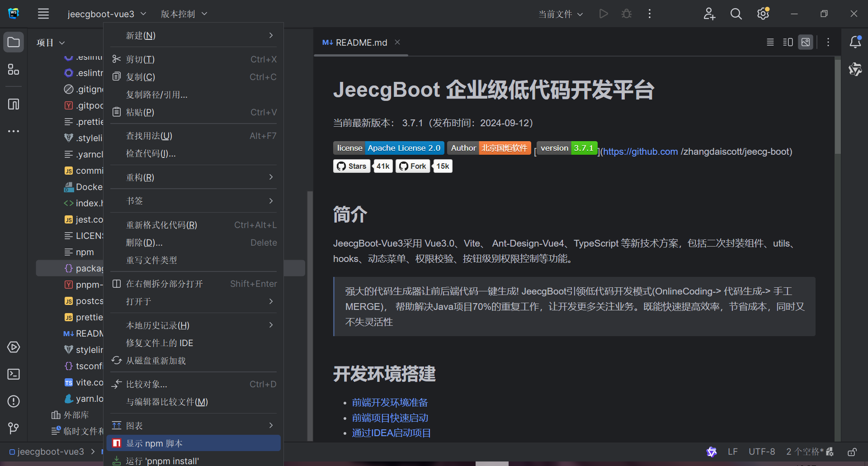This screenshot has height=466, width=868.
Task: Open the Bookmarks tool window icon
Action: [x=14, y=105]
